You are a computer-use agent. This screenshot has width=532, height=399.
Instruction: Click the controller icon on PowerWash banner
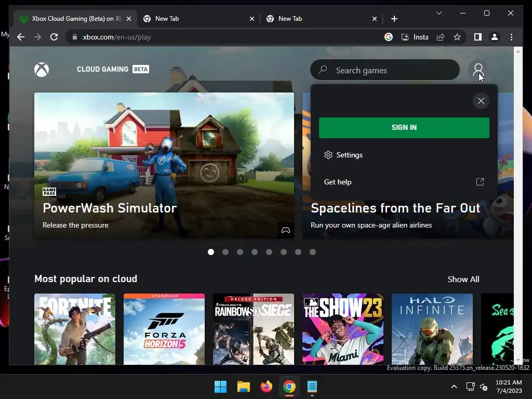(286, 230)
